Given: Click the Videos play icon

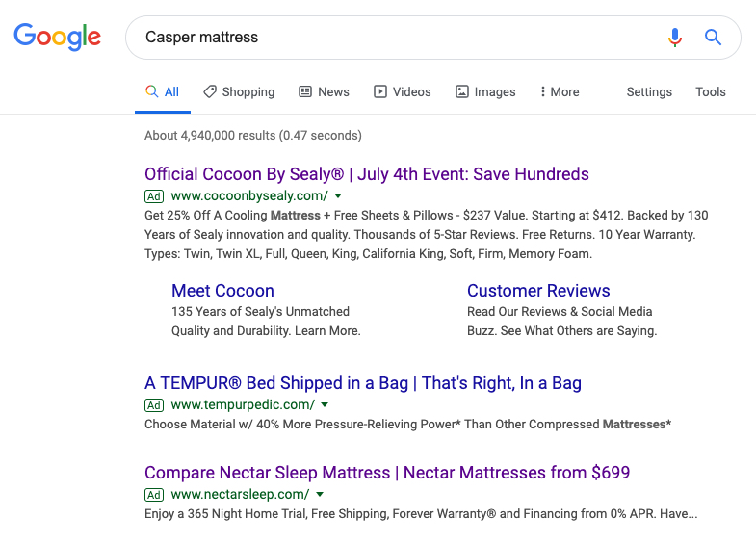Looking at the screenshot, I should [380, 91].
